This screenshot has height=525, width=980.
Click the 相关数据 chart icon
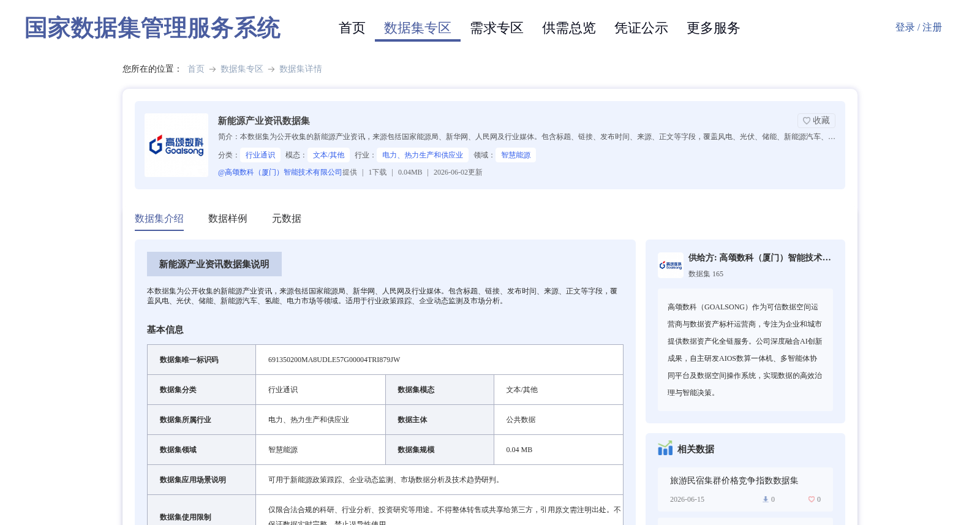point(665,448)
